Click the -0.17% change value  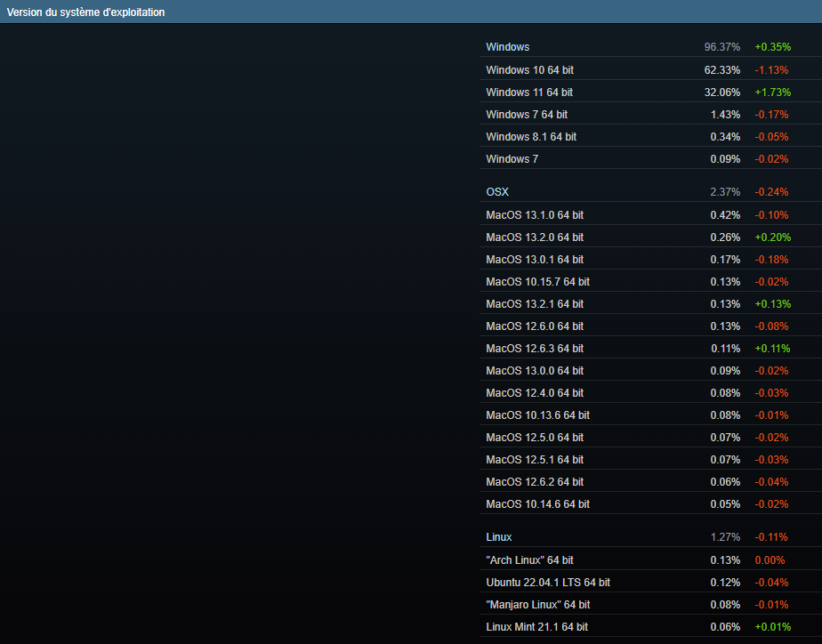click(x=771, y=114)
